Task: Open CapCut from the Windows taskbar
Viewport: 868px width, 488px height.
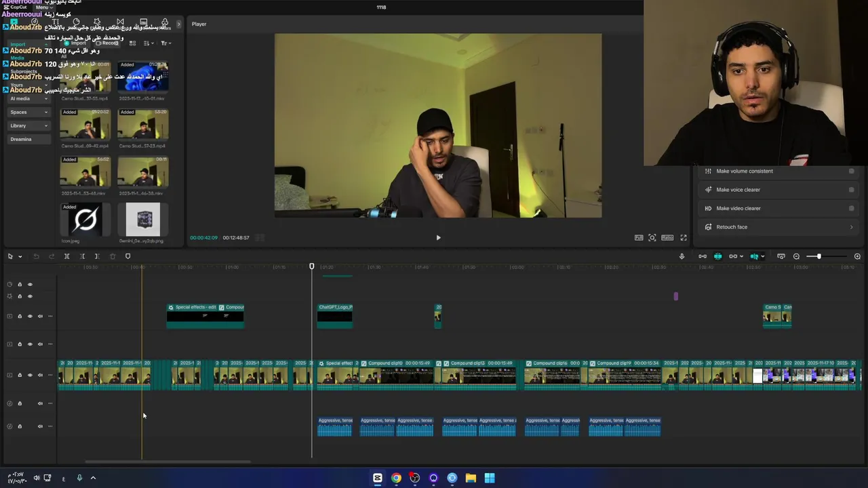Action: (378, 478)
